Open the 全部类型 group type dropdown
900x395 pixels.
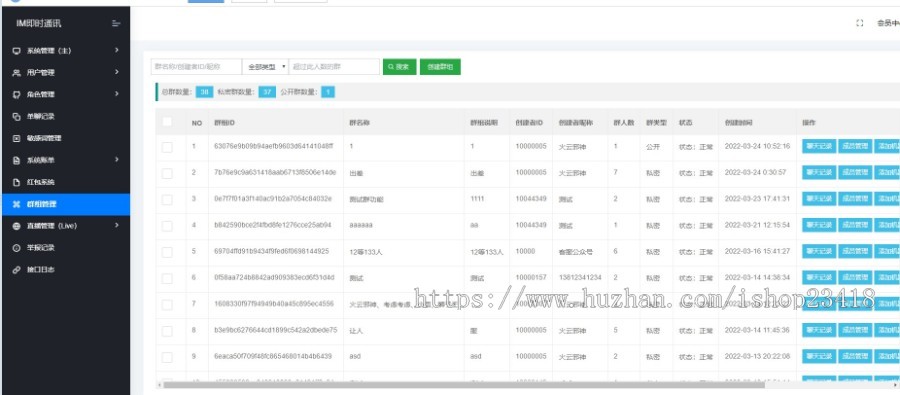(265, 67)
